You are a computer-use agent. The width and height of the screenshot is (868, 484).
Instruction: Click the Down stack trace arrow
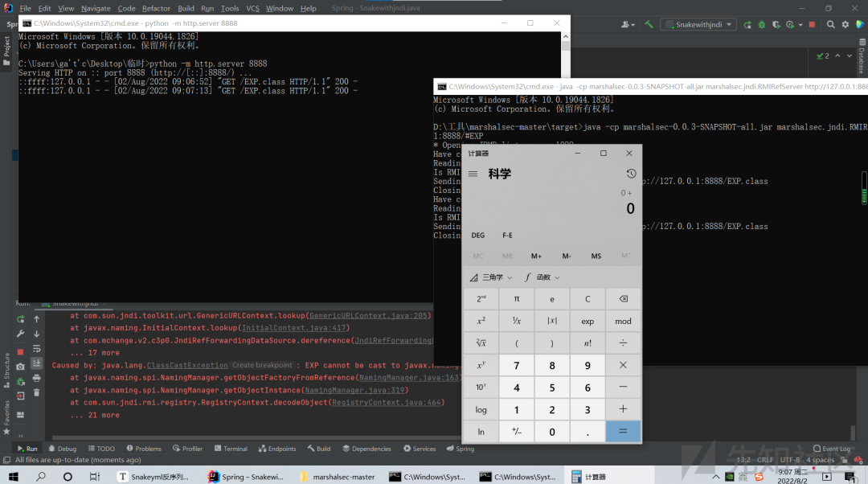point(36,334)
